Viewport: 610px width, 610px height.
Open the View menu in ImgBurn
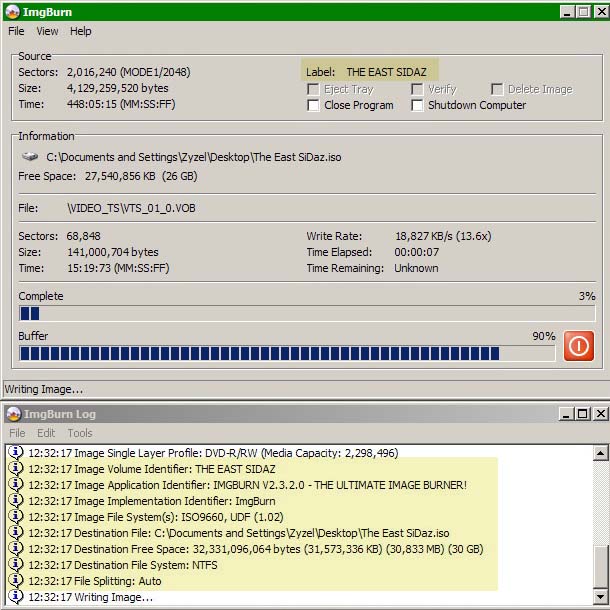(47, 31)
